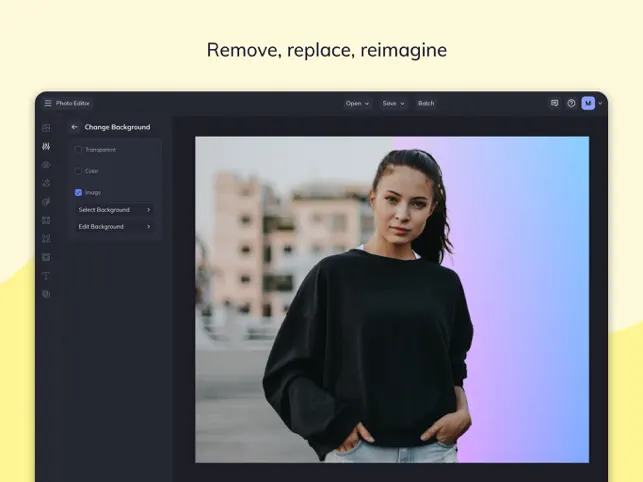Tick the Color background checkbox

(78, 171)
